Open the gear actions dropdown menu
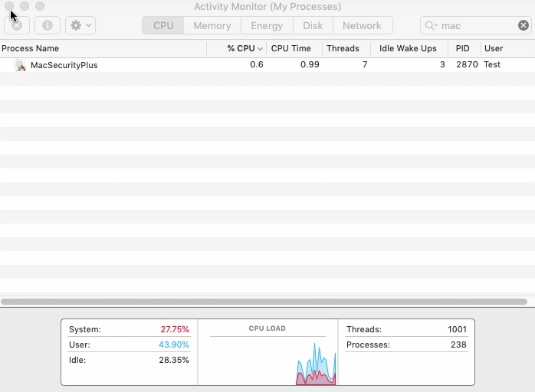The image size is (535, 392). [80, 25]
